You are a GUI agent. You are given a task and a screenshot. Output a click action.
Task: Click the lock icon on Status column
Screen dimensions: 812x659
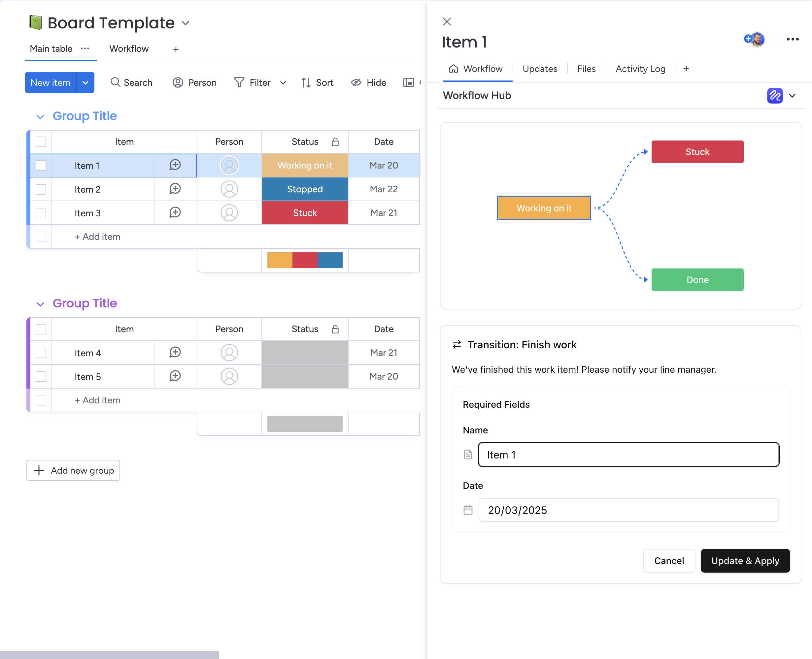pyautogui.click(x=335, y=142)
